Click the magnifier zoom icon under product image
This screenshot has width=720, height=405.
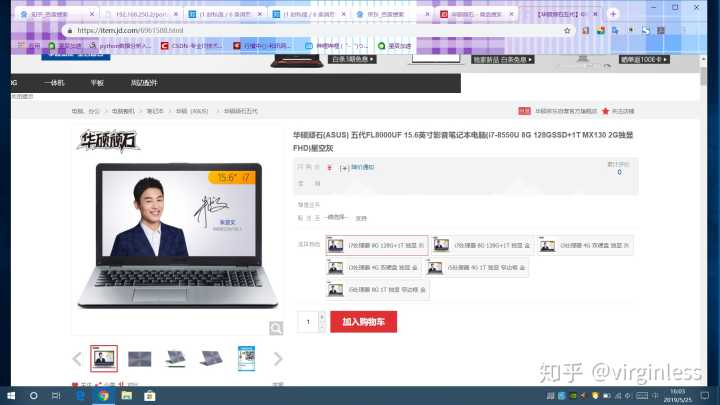click(276, 328)
